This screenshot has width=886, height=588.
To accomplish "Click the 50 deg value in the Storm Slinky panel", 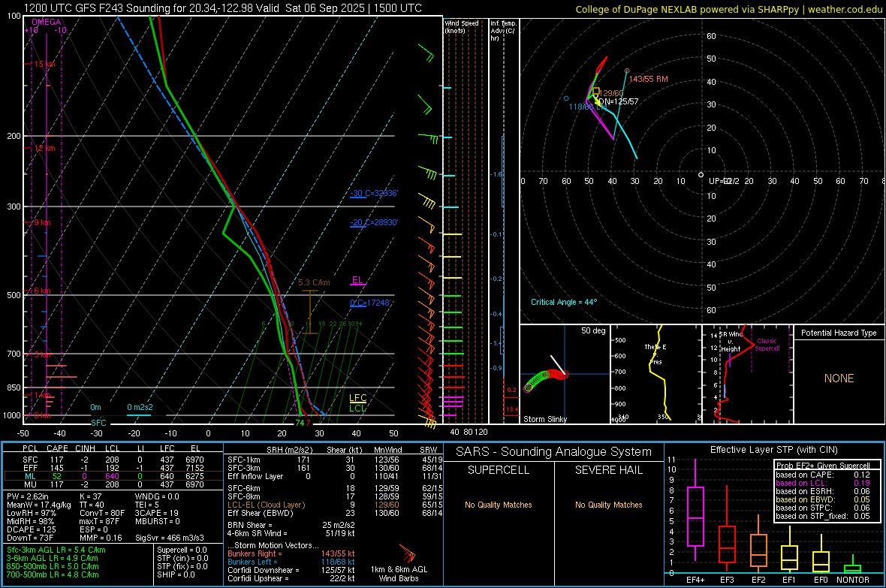I will coord(592,330).
